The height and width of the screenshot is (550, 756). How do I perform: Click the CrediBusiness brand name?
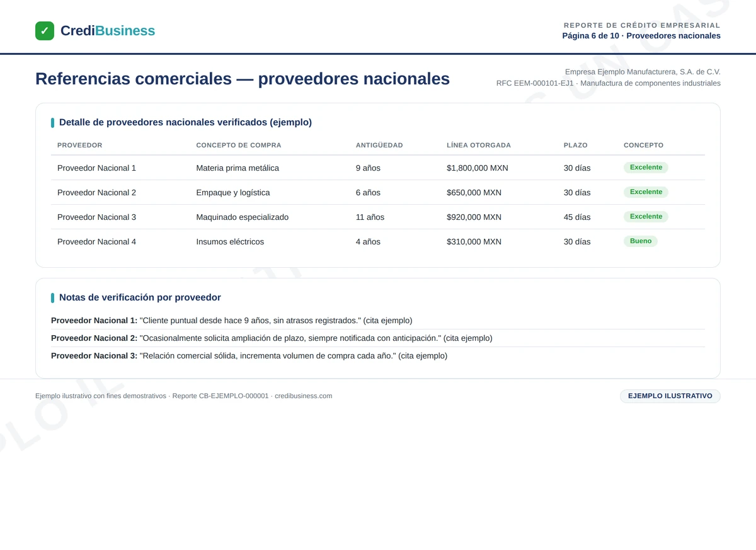coord(108,31)
